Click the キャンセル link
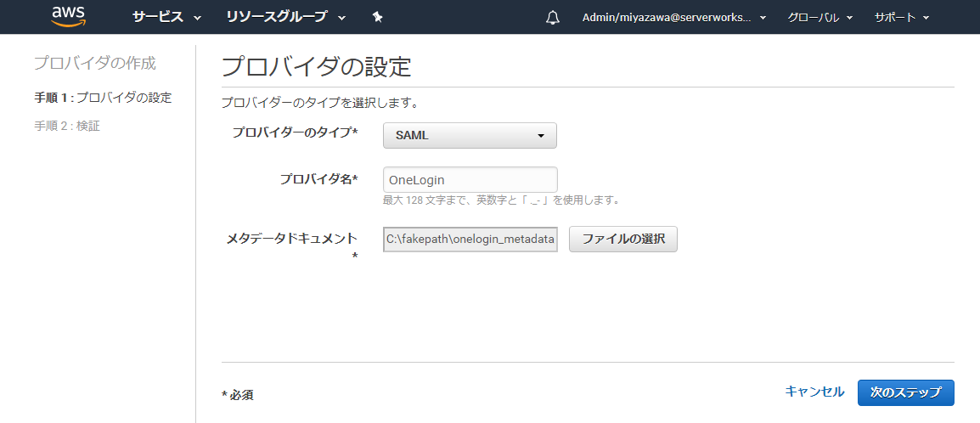Screen dimensions: 980x423 pos(814,392)
